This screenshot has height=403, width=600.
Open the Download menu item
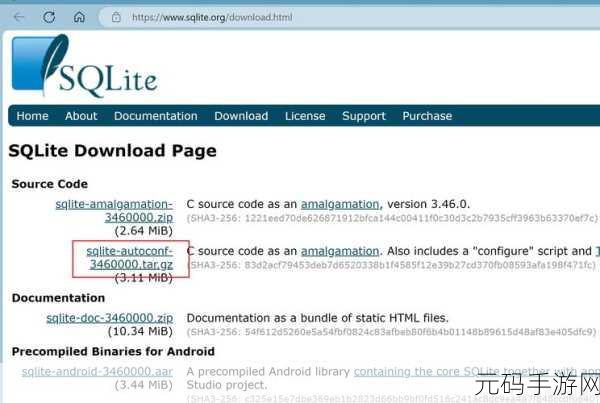click(x=241, y=116)
